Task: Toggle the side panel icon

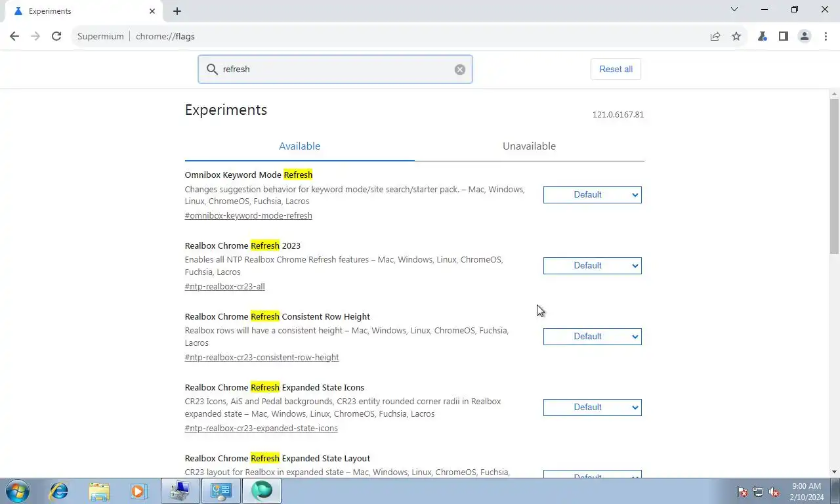Action: 783,37
